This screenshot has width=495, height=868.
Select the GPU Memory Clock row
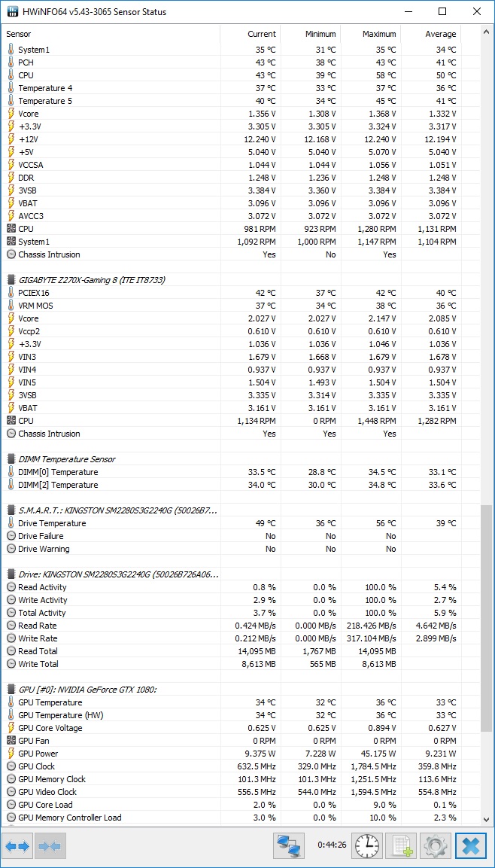coord(231,779)
